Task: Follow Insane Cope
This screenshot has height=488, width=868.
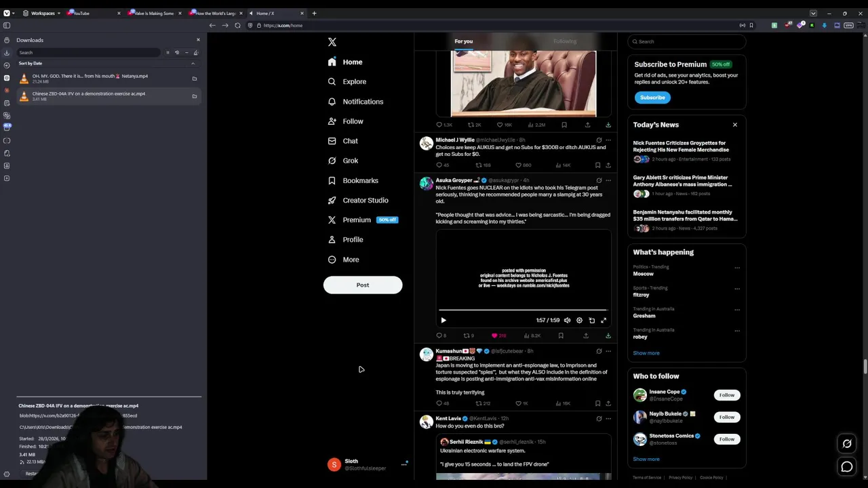Action: [726, 395]
